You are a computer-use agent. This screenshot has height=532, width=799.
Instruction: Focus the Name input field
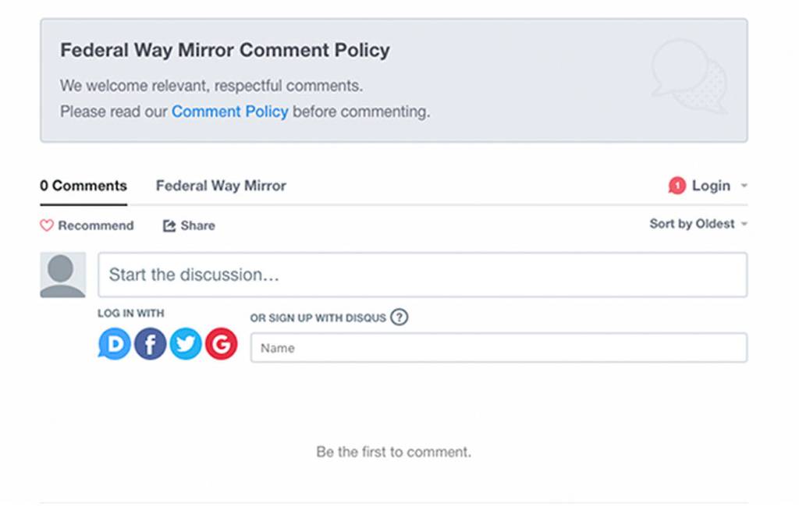(498, 348)
